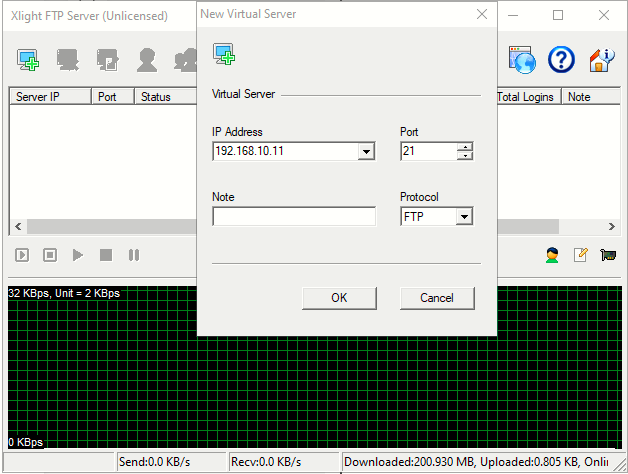This screenshot has height=474, width=628.
Task: Click the IP Address field text
Action: (x=250, y=151)
